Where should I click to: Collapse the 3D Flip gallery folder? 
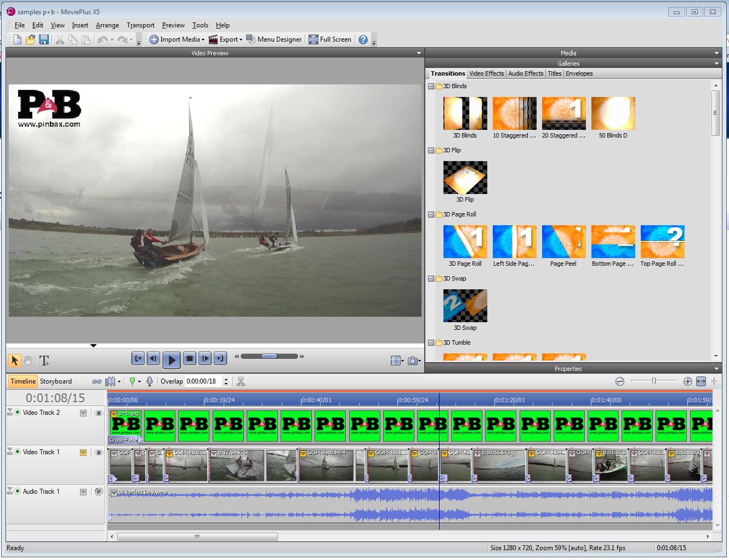431,151
